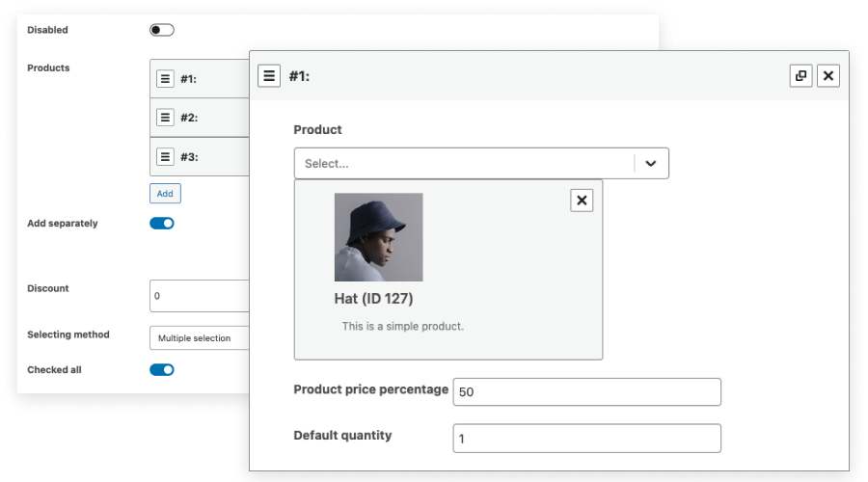Image resolution: width=868 pixels, height=482 pixels.
Task: Click the drag handle icon for product #1 in list
Action: pyautogui.click(x=165, y=79)
